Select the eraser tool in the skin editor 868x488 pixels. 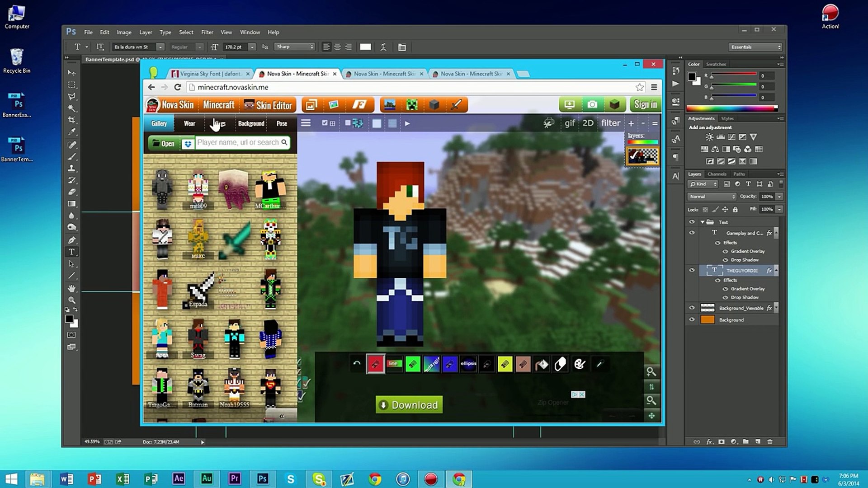[560, 364]
